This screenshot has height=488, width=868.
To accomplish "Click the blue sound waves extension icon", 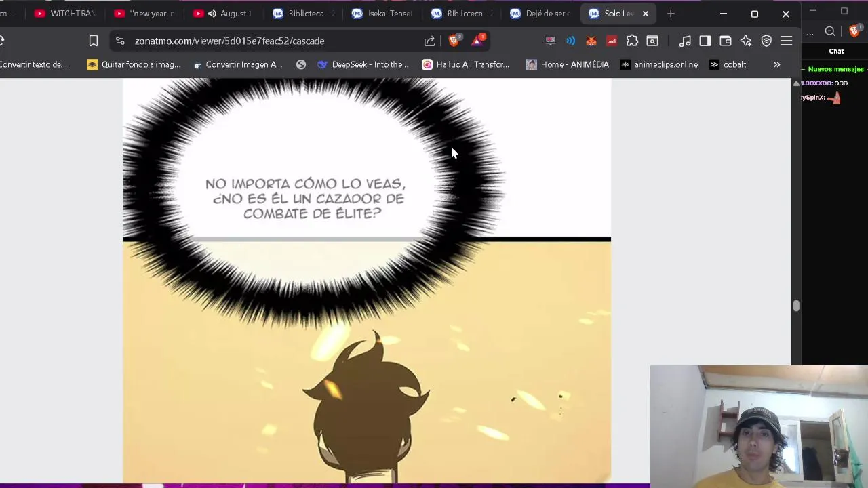I will 571,41.
